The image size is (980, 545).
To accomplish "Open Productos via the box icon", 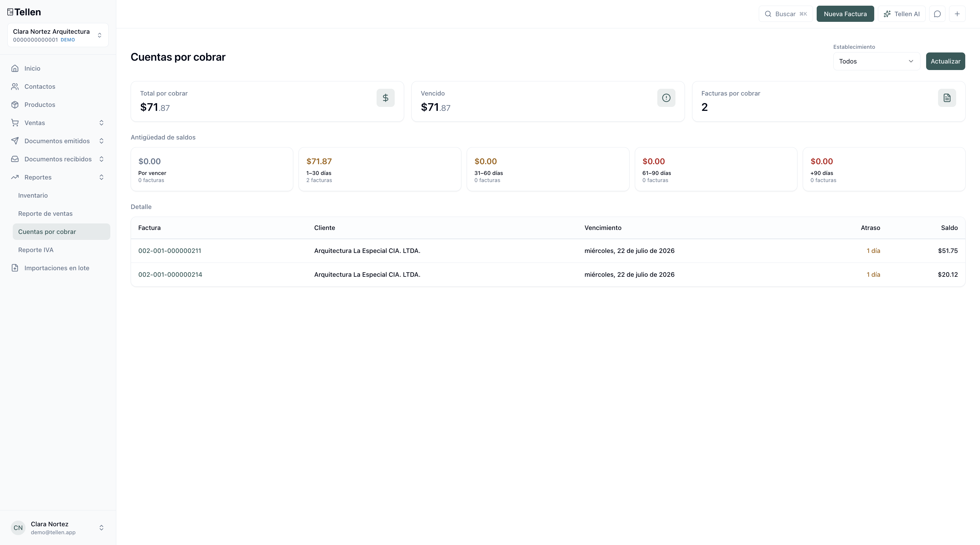I will click(15, 105).
